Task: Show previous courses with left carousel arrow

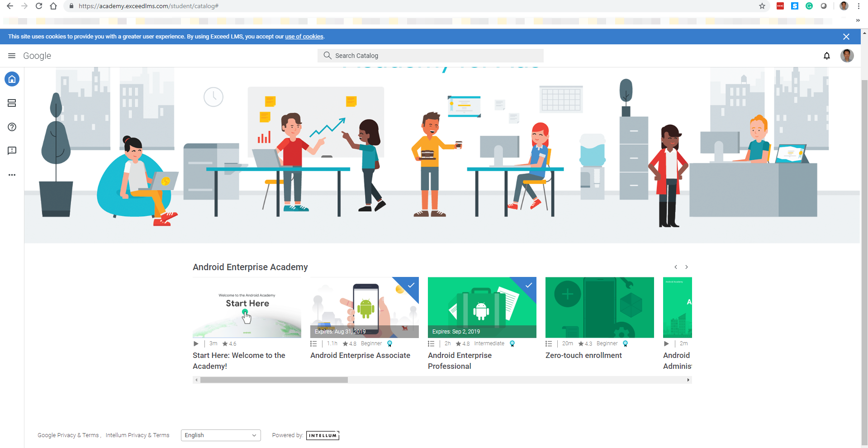Action: (x=676, y=267)
